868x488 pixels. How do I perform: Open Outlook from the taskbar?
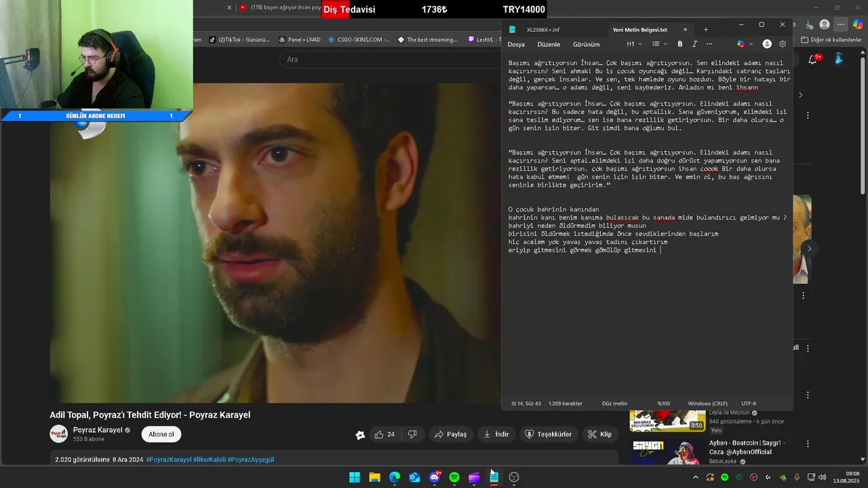(x=414, y=477)
